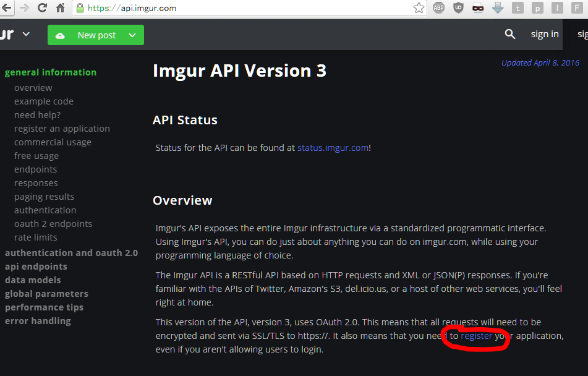Viewport: 588px width, 376px height.
Task: Open the status.imgur.com link
Action: click(333, 148)
